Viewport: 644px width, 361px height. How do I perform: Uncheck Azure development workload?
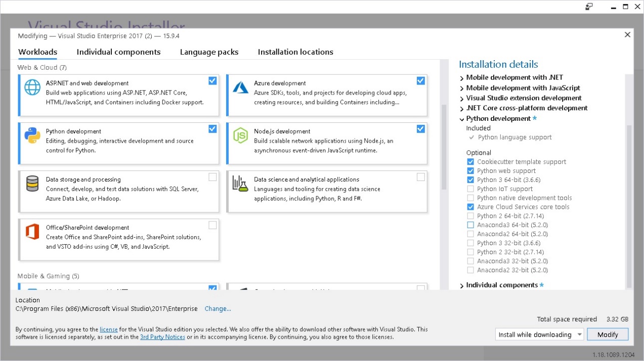421,80
